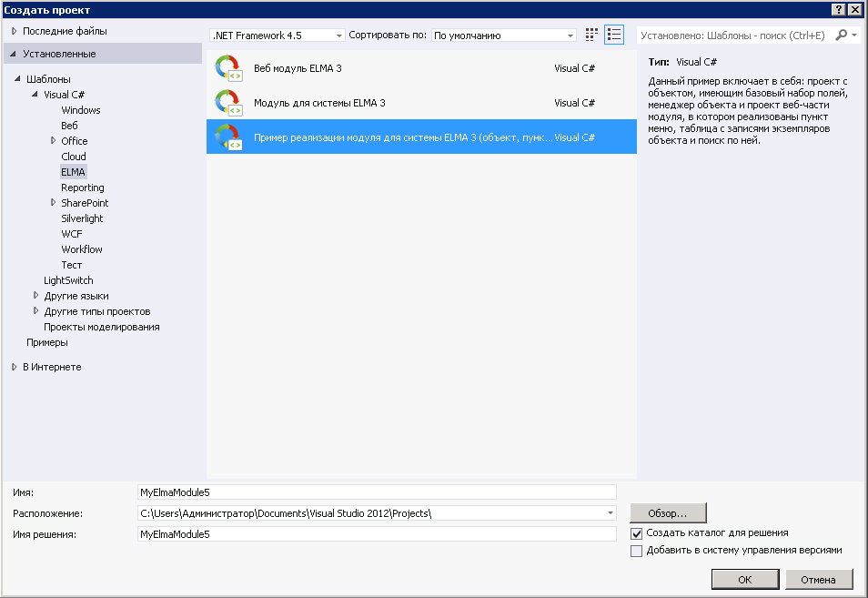868x598 pixels.
Task: Click the search magnifier icon
Action: [842, 35]
